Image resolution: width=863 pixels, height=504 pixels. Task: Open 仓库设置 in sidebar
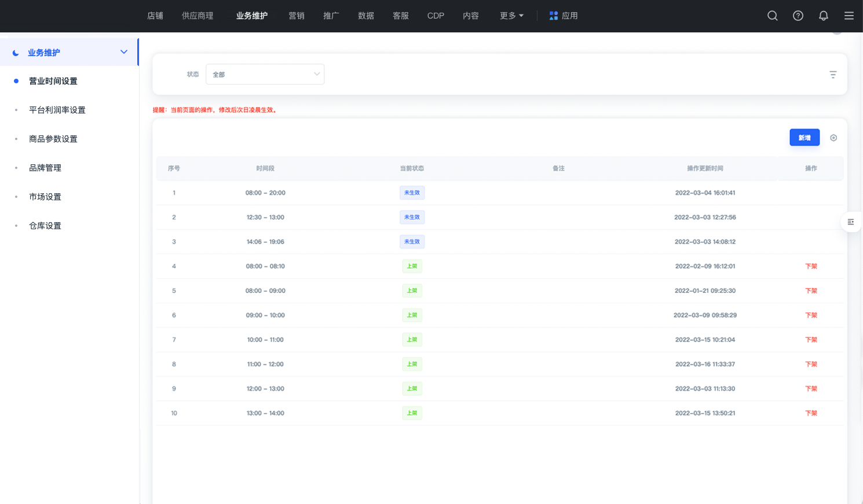tap(45, 226)
